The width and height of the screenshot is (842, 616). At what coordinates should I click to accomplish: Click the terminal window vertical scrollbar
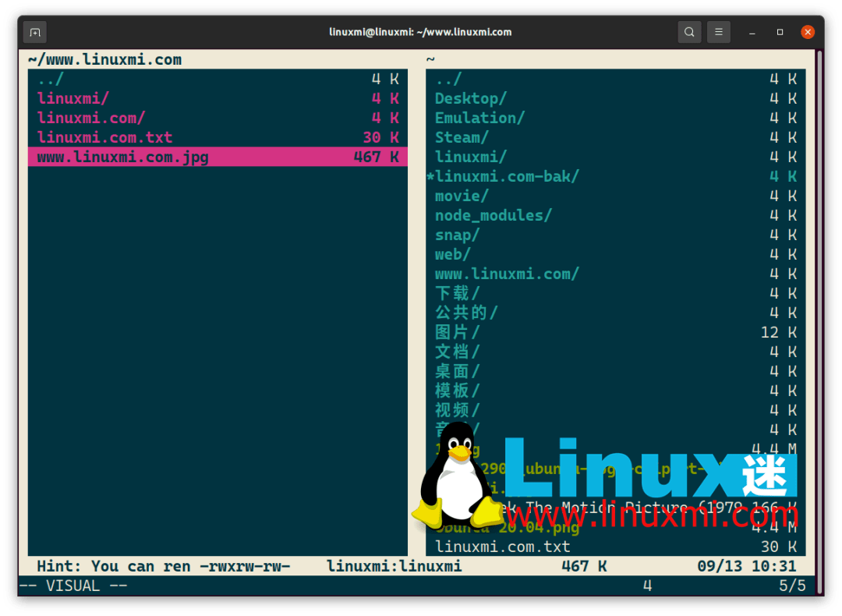coord(819,322)
